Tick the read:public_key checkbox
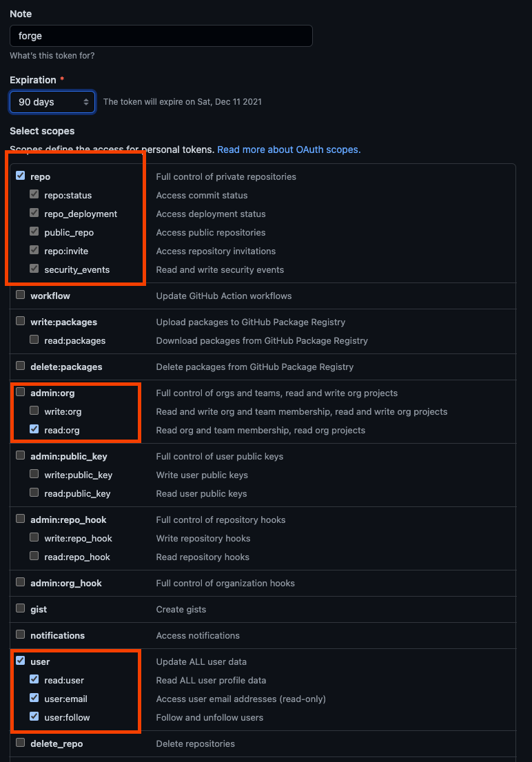 point(34,493)
